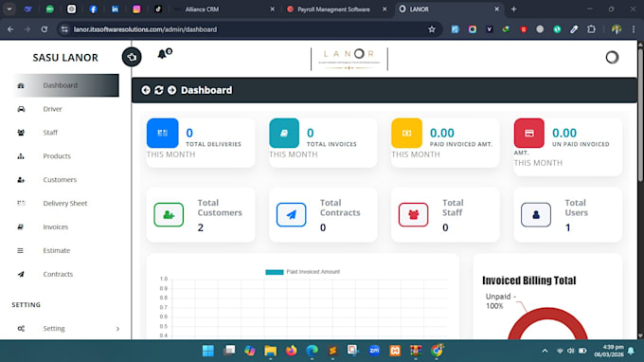Collapse sidebar with round toggle button
This screenshot has width=644, height=362.
click(x=132, y=57)
